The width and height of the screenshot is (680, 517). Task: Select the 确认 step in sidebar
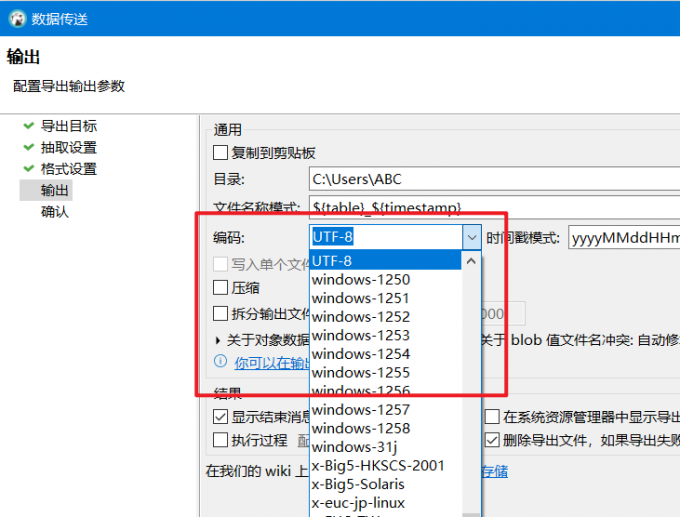pyautogui.click(x=54, y=212)
